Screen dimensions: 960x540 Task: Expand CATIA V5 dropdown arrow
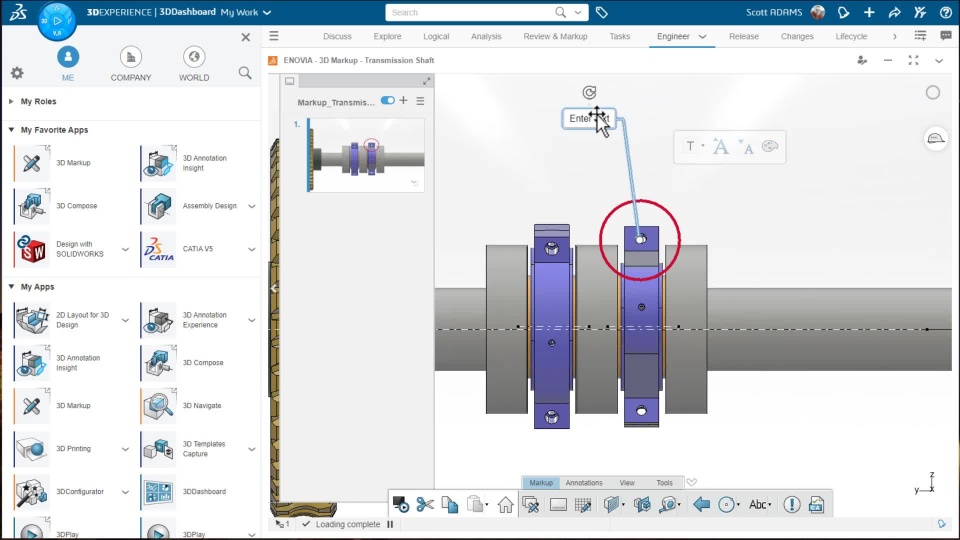pyautogui.click(x=252, y=249)
